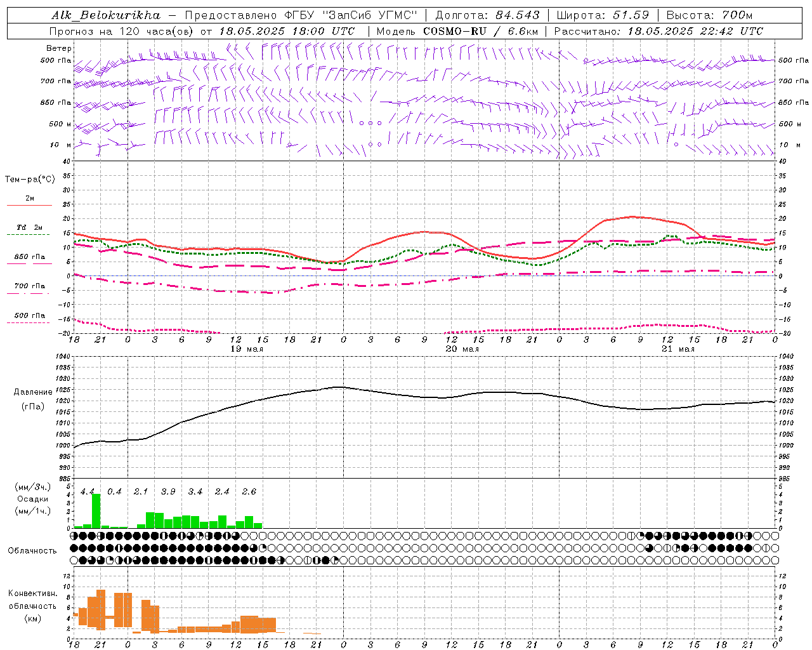The height and width of the screenshot is (650, 812).
Task: Click the Осадки precipitation label
Action: click(32, 499)
